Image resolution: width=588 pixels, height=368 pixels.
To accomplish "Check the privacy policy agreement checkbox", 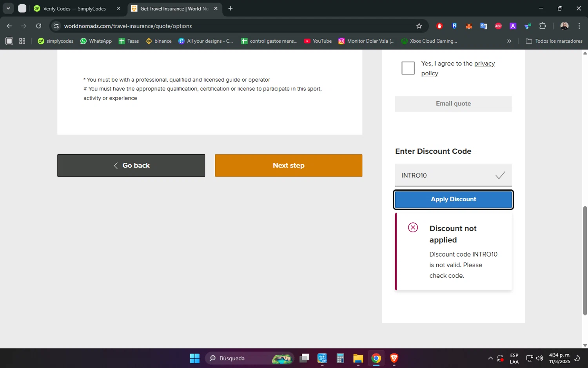I will click(408, 68).
